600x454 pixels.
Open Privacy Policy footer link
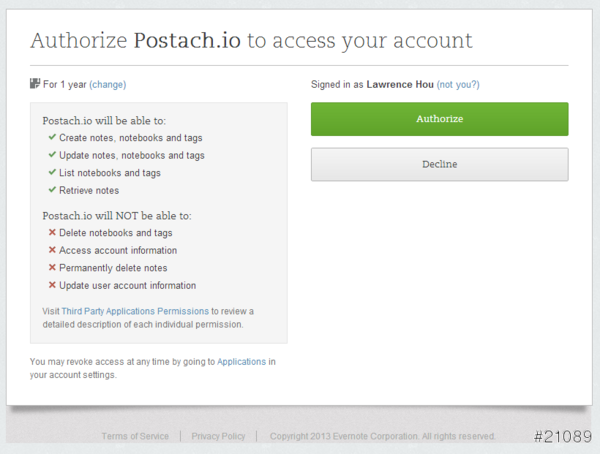click(x=218, y=436)
